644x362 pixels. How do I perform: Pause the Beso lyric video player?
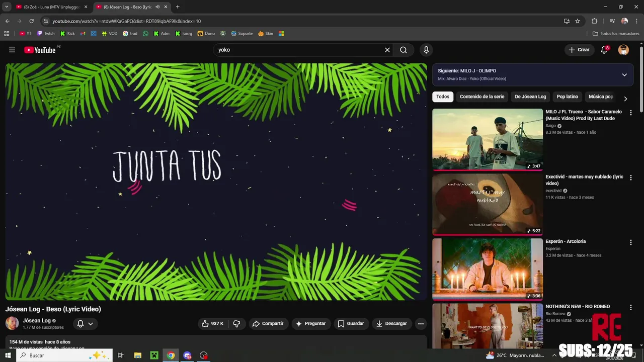(x=216, y=182)
